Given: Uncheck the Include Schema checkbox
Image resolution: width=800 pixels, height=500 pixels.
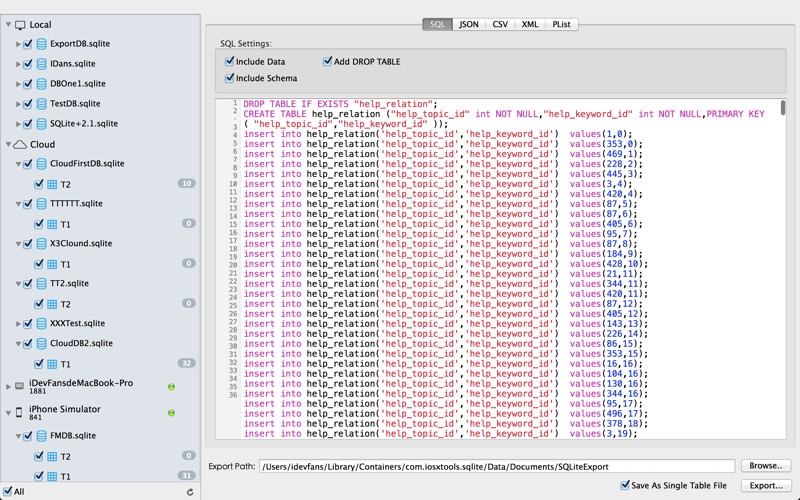Looking at the screenshot, I should [x=230, y=78].
